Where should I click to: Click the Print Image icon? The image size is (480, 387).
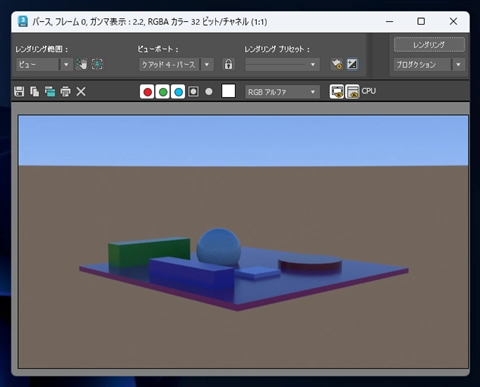(65, 91)
